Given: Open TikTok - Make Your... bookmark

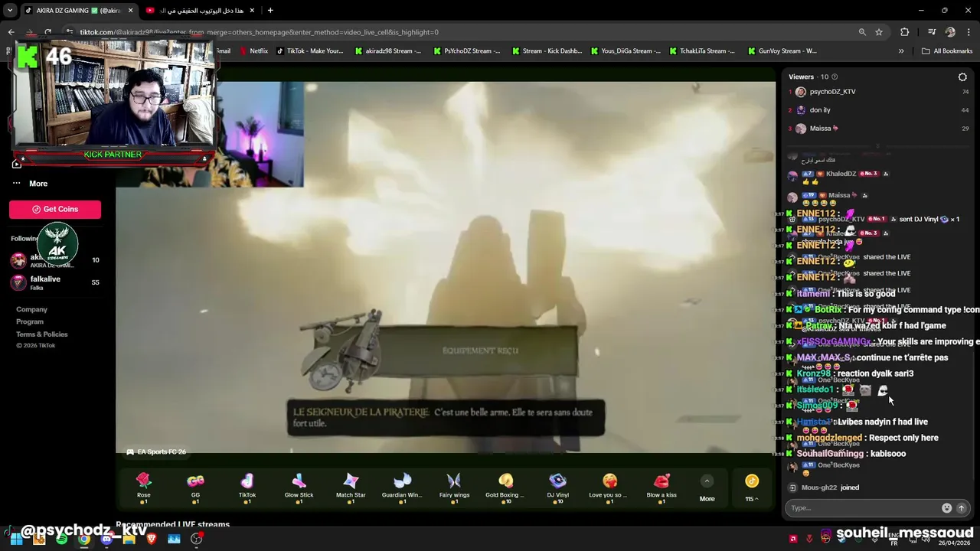Looking at the screenshot, I should pyautogui.click(x=309, y=51).
